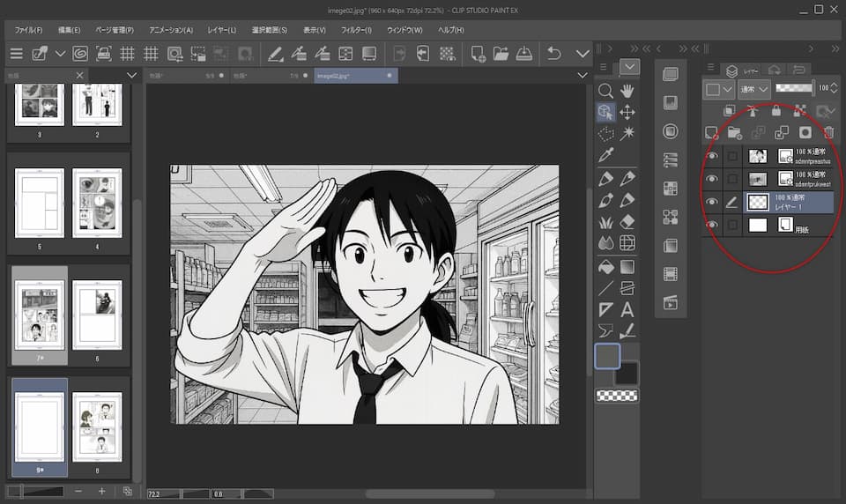Open page manager dropdown chevron
846x504 pixels.
point(131,75)
